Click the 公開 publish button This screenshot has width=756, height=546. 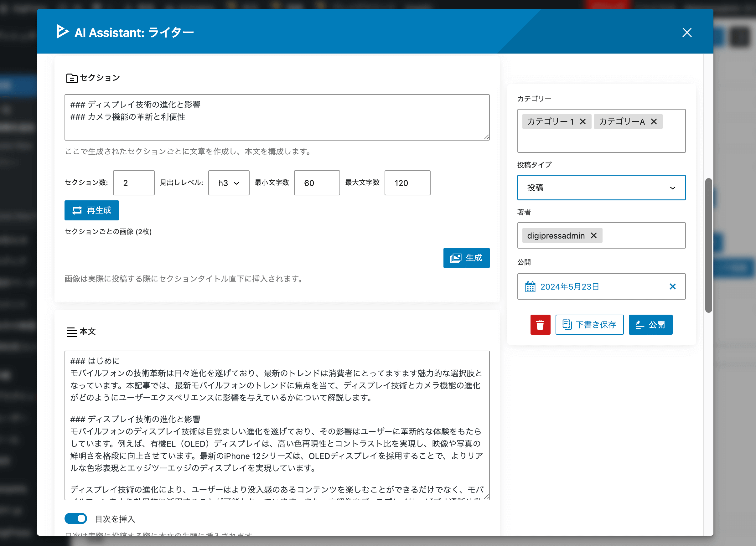pos(650,324)
